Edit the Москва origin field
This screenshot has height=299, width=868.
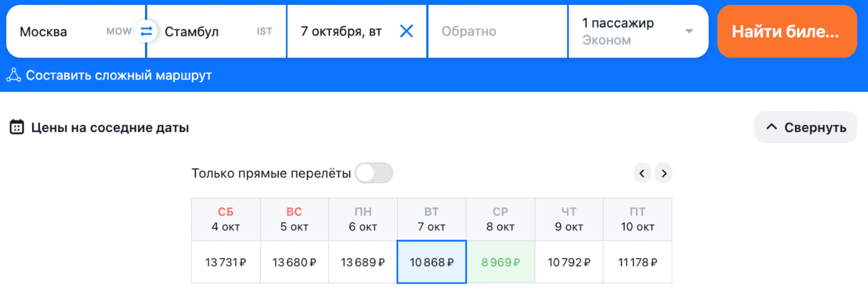(59, 32)
